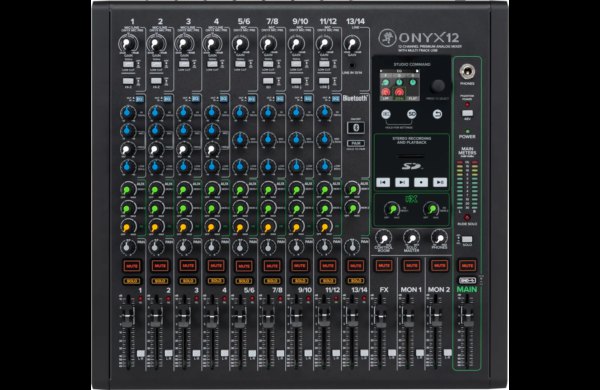Toggle the blue EQ button on channel 4

pos(223,99)
